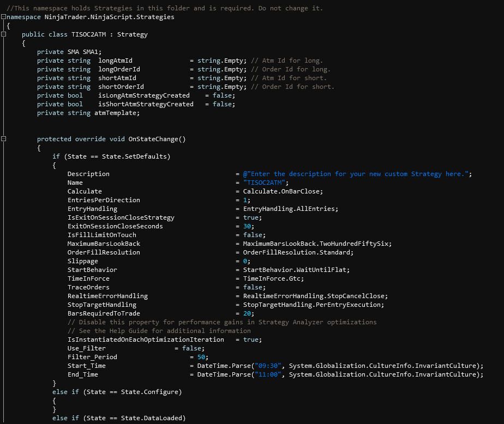Click the "TISOC2ATM" Name string value

coord(266,183)
